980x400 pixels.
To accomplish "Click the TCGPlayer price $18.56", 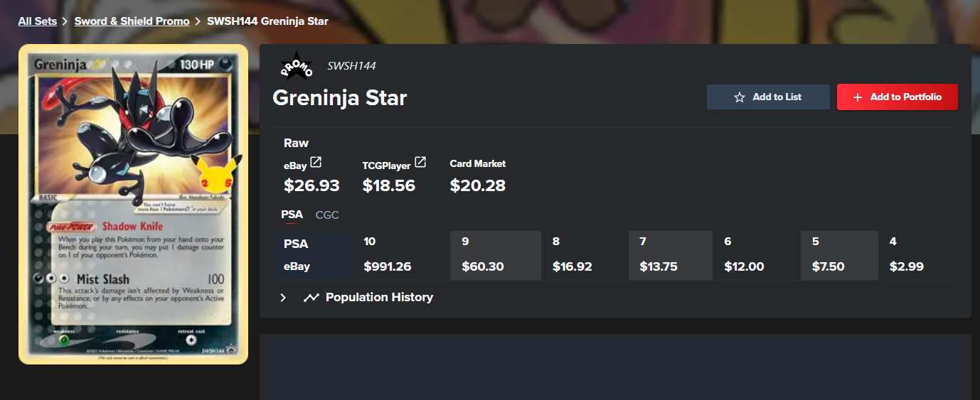I will pos(389,186).
